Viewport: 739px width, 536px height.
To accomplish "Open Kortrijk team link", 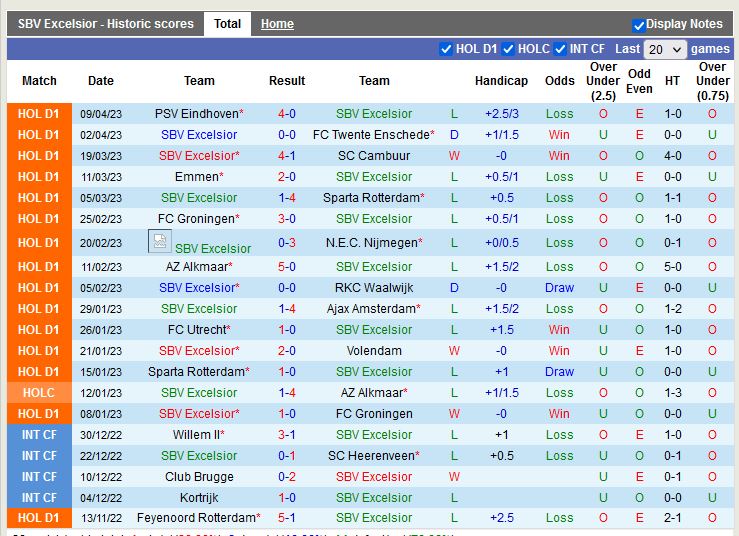I will 199,498.
